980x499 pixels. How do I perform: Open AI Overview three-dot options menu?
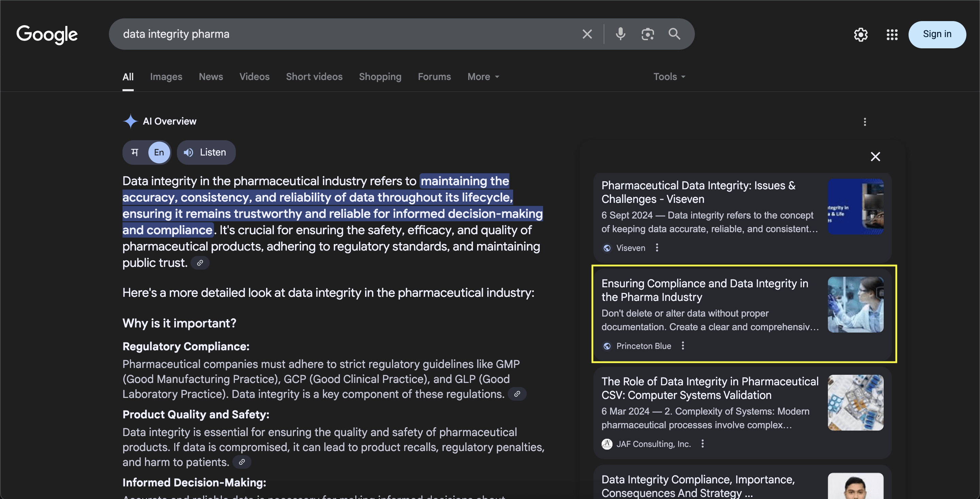pyautogui.click(x=865, y=122)
